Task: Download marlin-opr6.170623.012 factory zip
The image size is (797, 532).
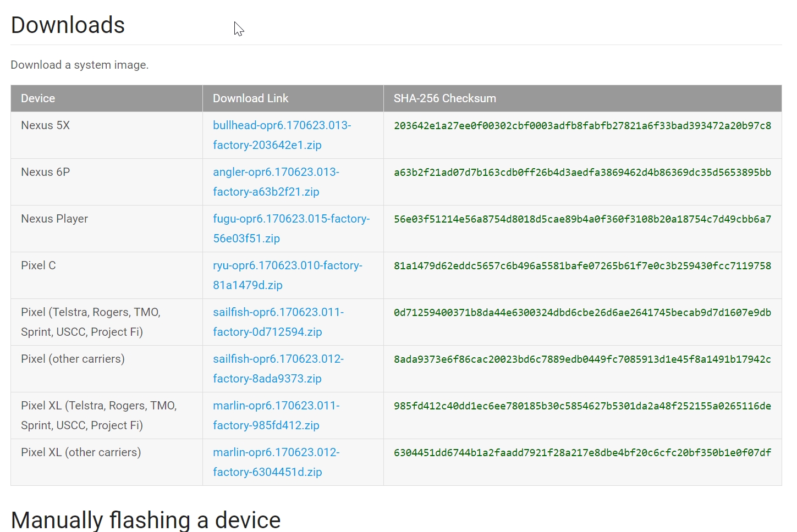Action: point(276,462)
